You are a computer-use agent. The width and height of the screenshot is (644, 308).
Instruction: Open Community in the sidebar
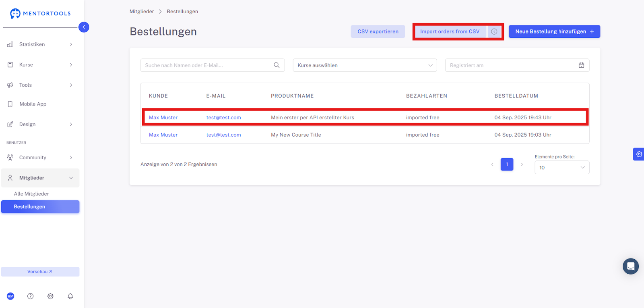click(40, 158)
